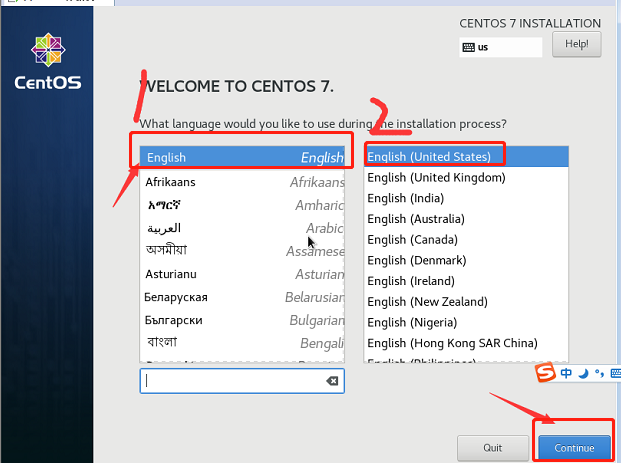Viewport: 621px width, 463px height.
Task: Choose English (Nigeria) locale
Action: [x=466, y=322]
